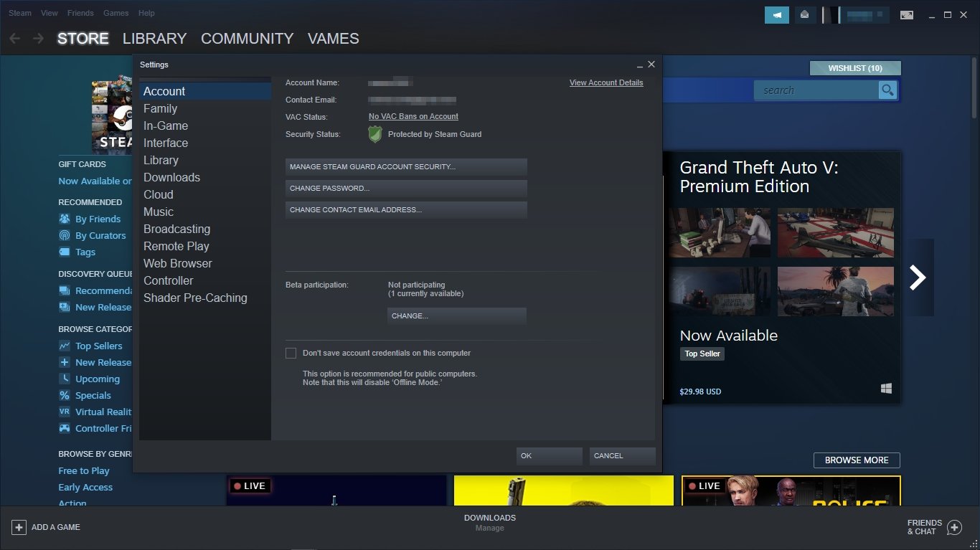Screen dimensions: 980x550
Task: Click the Windows platform icon on GTA V
Action: point(886,388)
